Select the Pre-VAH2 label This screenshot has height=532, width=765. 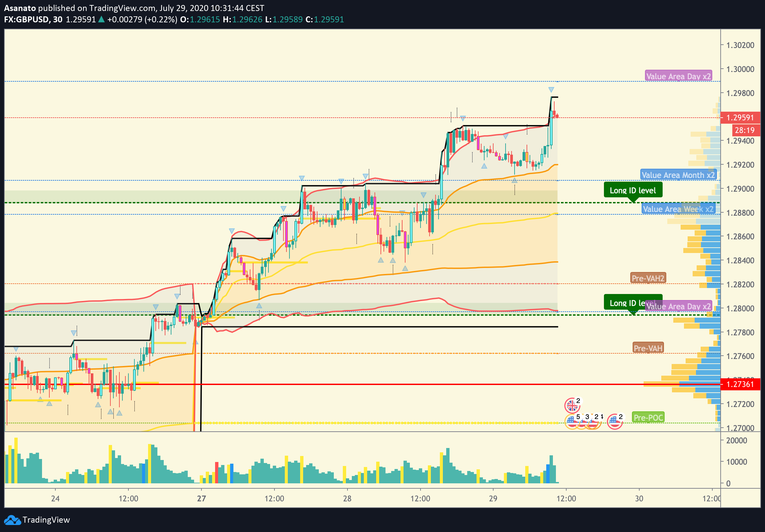click(x=648, y=278)
